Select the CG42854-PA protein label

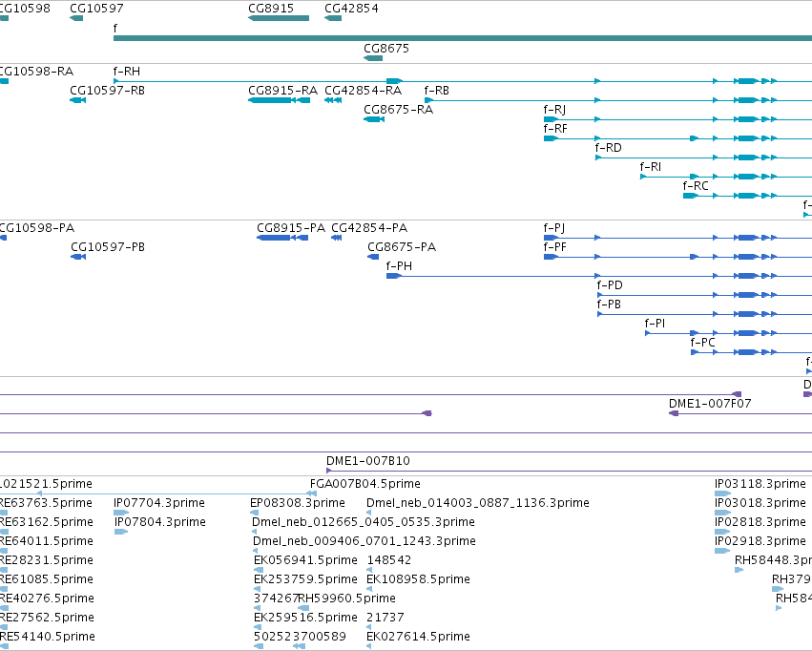coord(369,228)
